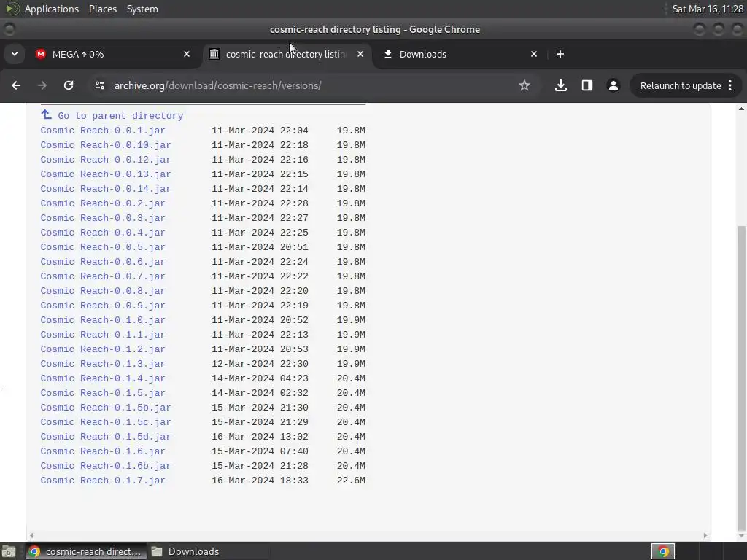Open Cosmic Reach-0.1.5d.jar link

click(106, 437)
